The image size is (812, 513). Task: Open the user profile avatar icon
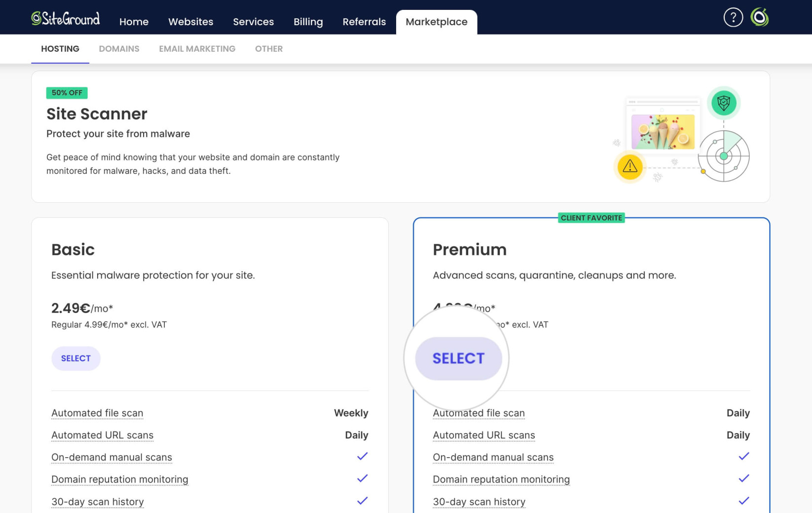(x=760, y=17)
